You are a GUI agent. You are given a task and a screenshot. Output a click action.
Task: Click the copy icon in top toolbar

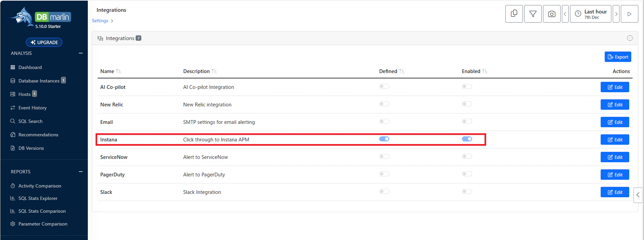[x=514, y=14]
